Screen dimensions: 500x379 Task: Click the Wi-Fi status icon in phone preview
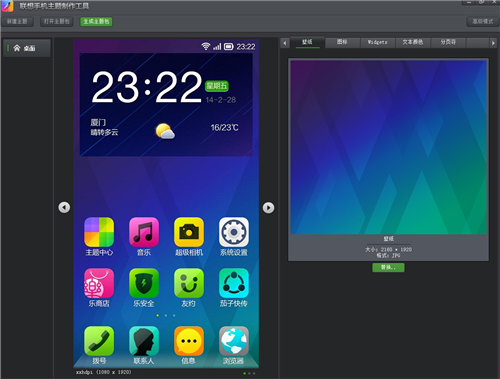[206, 46]
